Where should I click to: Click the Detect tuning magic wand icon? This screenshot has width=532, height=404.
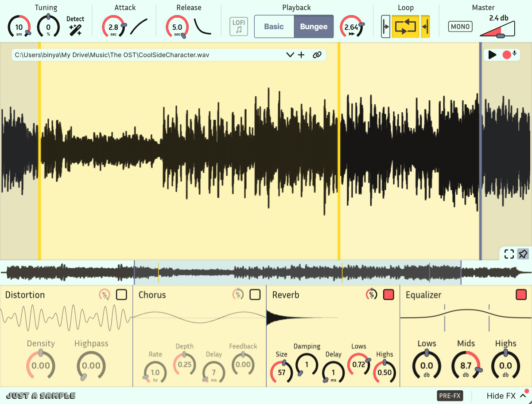click(x=75, y=30)
